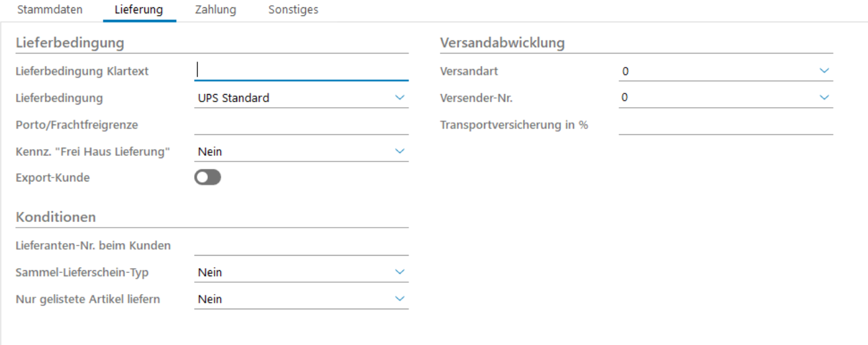Open the Nur gelistete Artikel liefern chevron

(399, 299)
